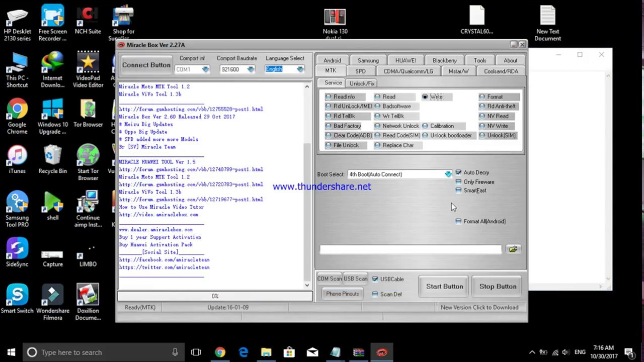
Task: Open Google Chrome desktop icon
Action: point(17,117)
